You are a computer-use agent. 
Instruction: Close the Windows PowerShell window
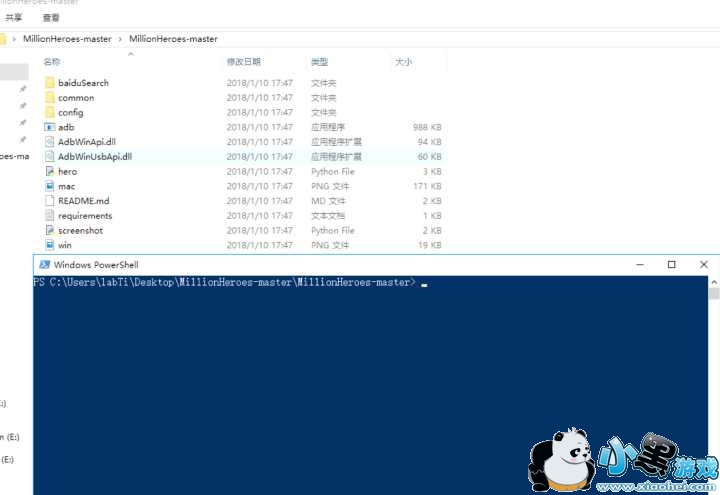(x=703, y=264)
